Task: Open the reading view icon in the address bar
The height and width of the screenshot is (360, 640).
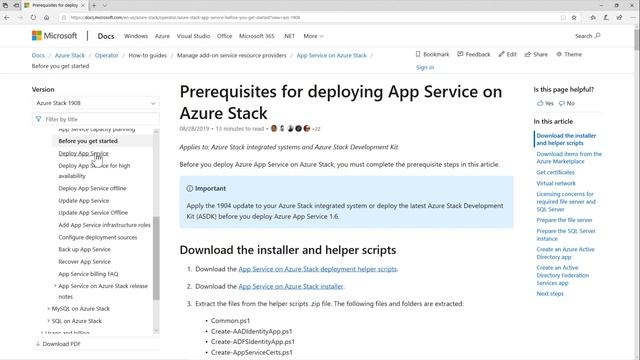Action: click(563, 18)
